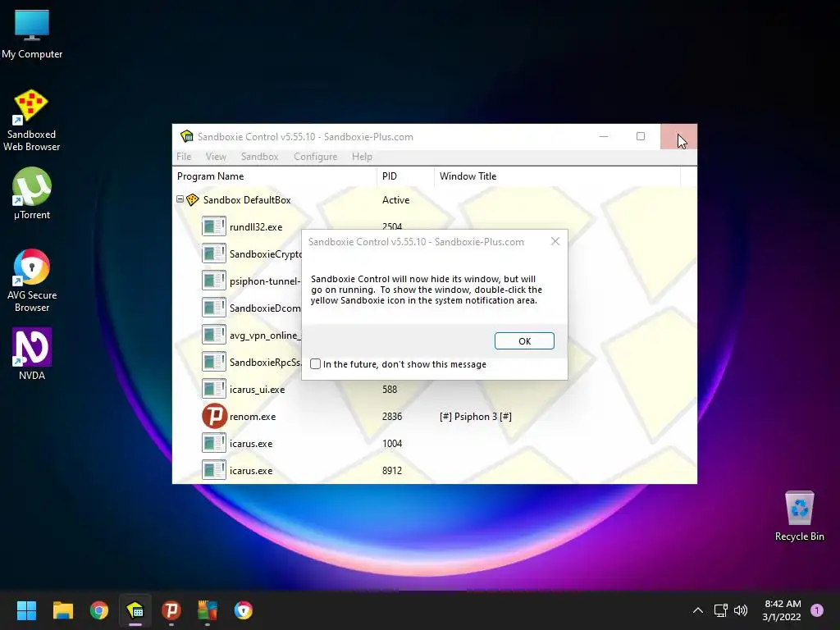Collapse the Sandbox DefaultBox tree node
Image resolution: width=840 pixels, height=630 pixels.
[x=180, y=199]
